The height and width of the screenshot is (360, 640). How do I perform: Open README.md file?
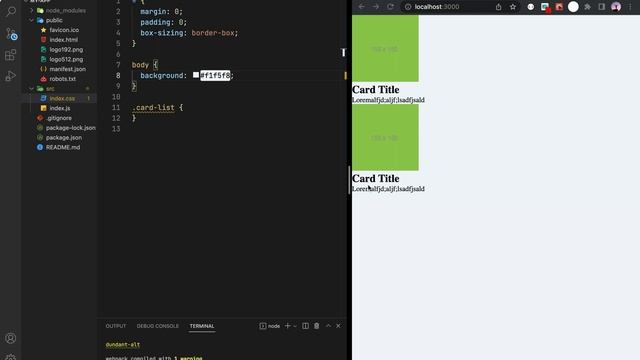[x=63, y=147]
